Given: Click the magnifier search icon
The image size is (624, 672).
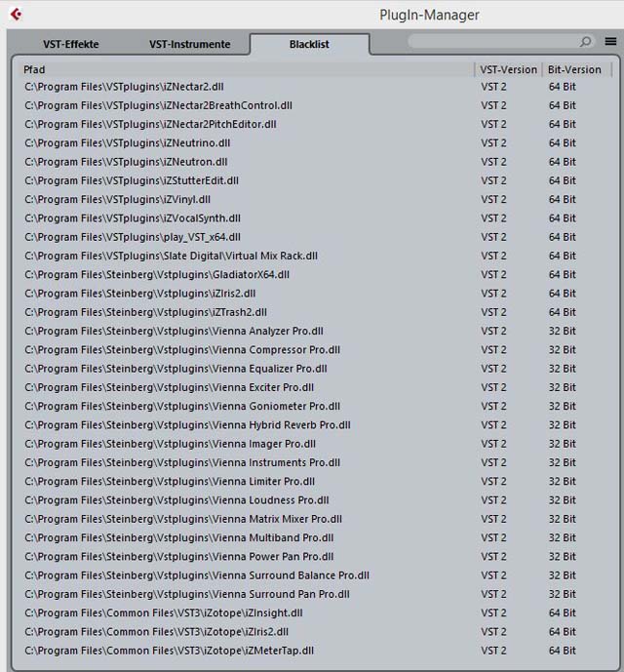Looking at the screenshot, I should (585, 42).
